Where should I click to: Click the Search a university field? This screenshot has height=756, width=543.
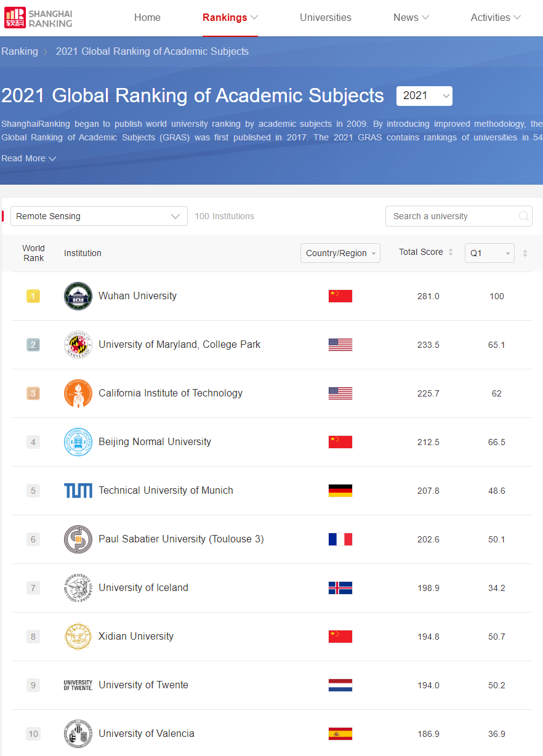pyautogui.click(x=459, y=216)
